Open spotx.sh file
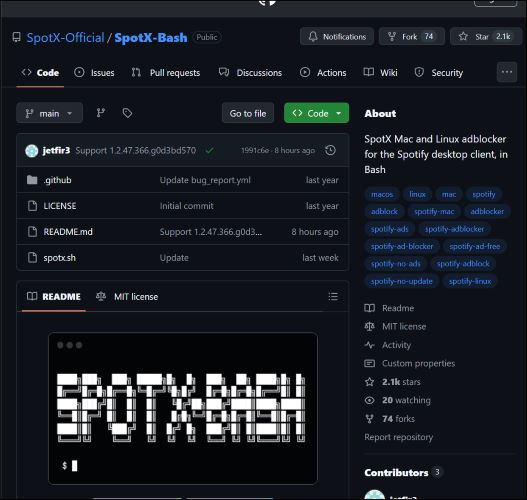The image size is (527, 500). (x=59, y=257)
